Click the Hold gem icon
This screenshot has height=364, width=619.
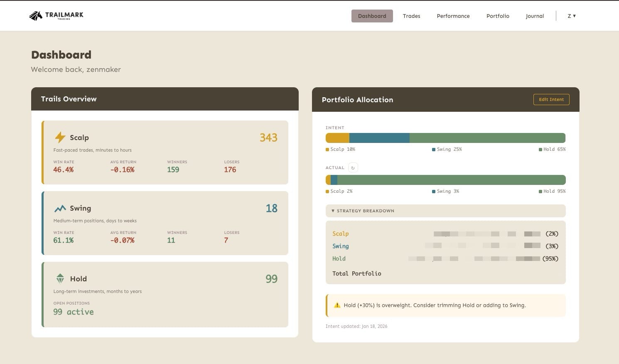pos(60,278)
